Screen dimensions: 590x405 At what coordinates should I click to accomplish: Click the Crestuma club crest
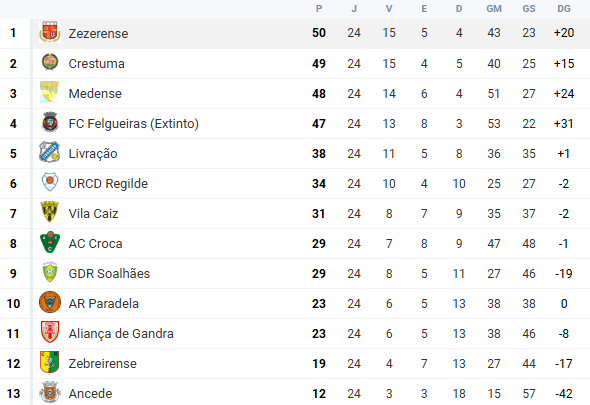[x=50, y=62]
